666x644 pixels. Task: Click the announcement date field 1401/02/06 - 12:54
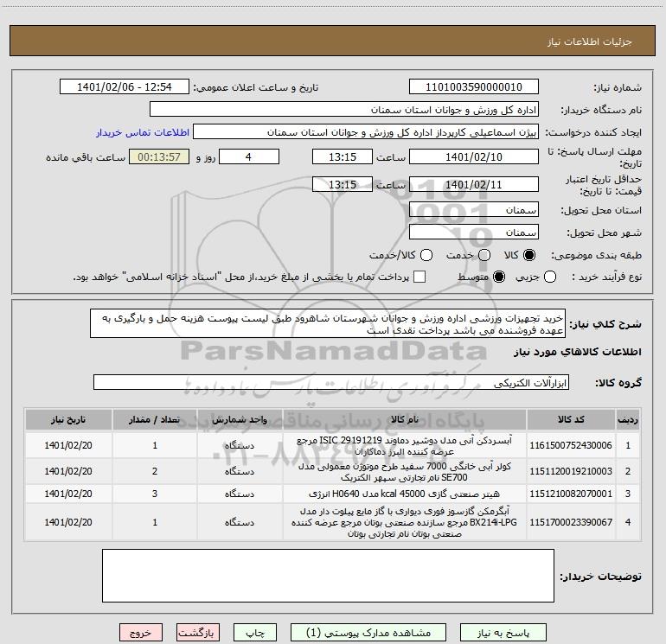pyautogui.click(x=125, y=87)
